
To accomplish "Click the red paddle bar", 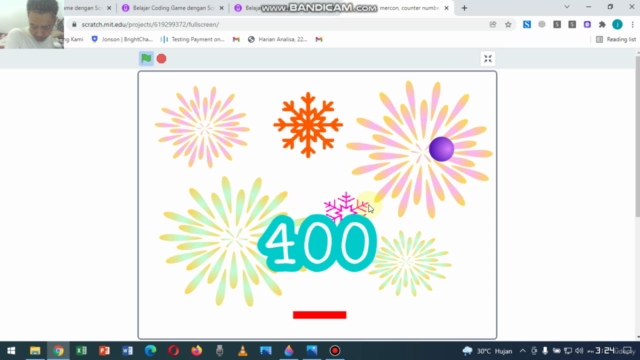I will pos(320,315).
